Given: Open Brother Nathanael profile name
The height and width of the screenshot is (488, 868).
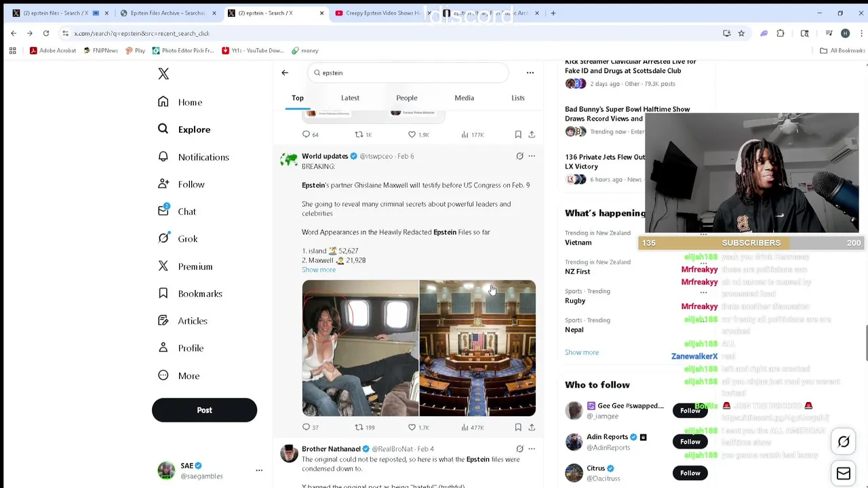Looking at the screenshot, I should coord(331,449).
